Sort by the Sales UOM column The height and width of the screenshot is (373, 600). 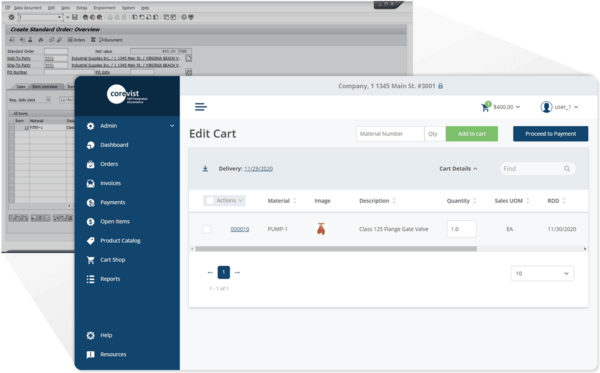512,201
